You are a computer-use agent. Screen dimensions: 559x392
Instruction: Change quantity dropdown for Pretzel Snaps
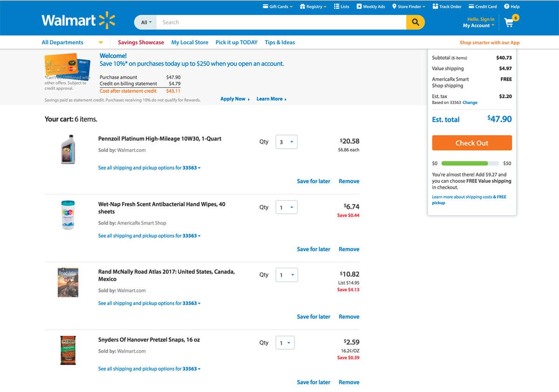coord(285,343)
